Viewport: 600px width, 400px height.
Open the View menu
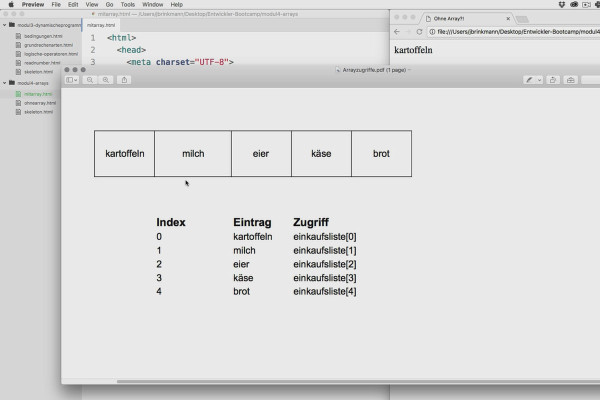point(92,5)
